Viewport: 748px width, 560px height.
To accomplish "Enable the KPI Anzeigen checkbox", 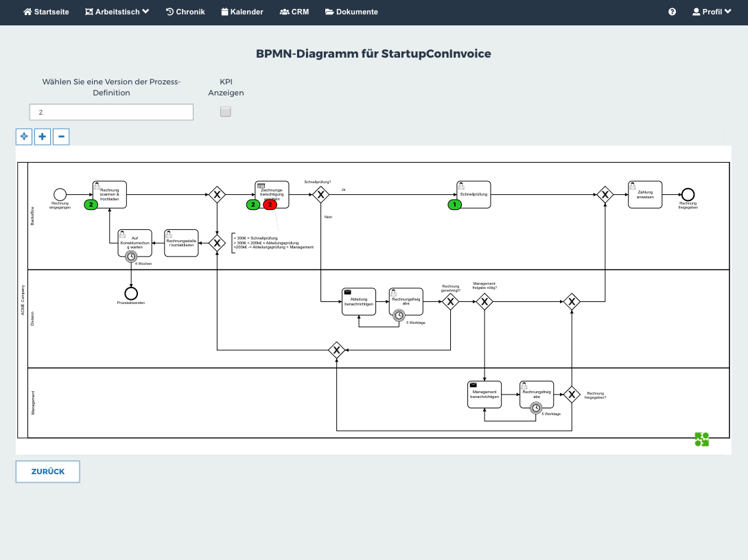I will (x=226, y=112).
